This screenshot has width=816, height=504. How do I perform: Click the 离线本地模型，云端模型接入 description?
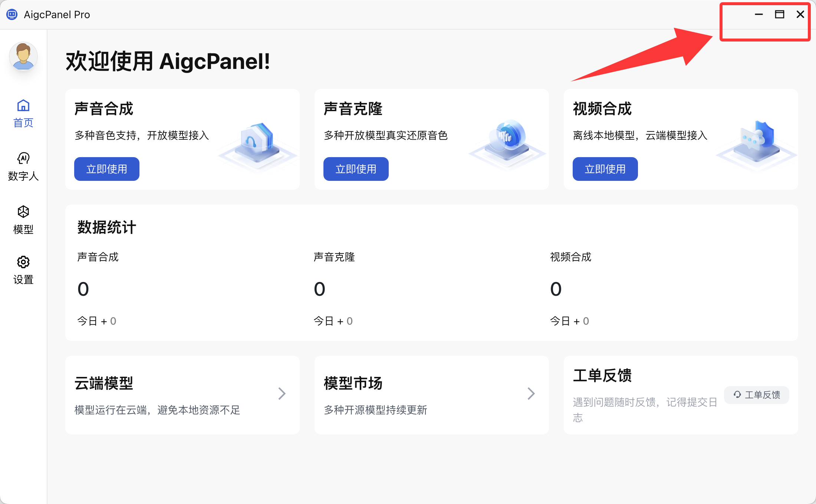[640, 135]
